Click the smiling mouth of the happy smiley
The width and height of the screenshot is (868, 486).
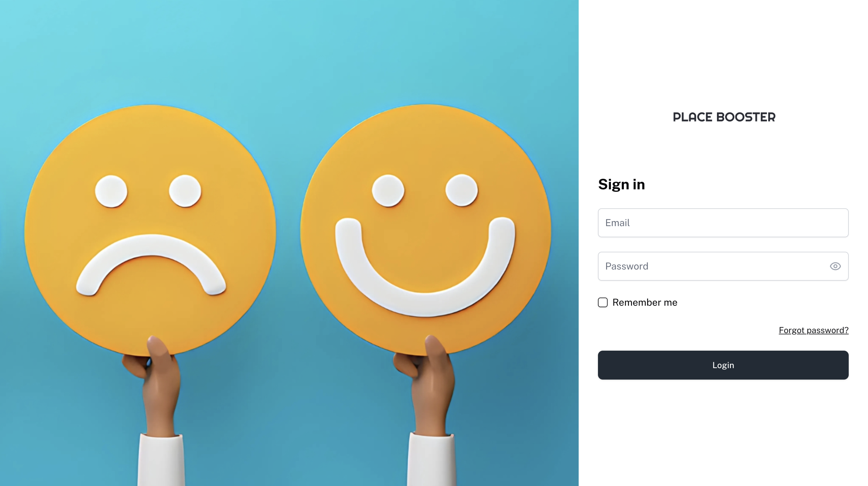(425, 303)
